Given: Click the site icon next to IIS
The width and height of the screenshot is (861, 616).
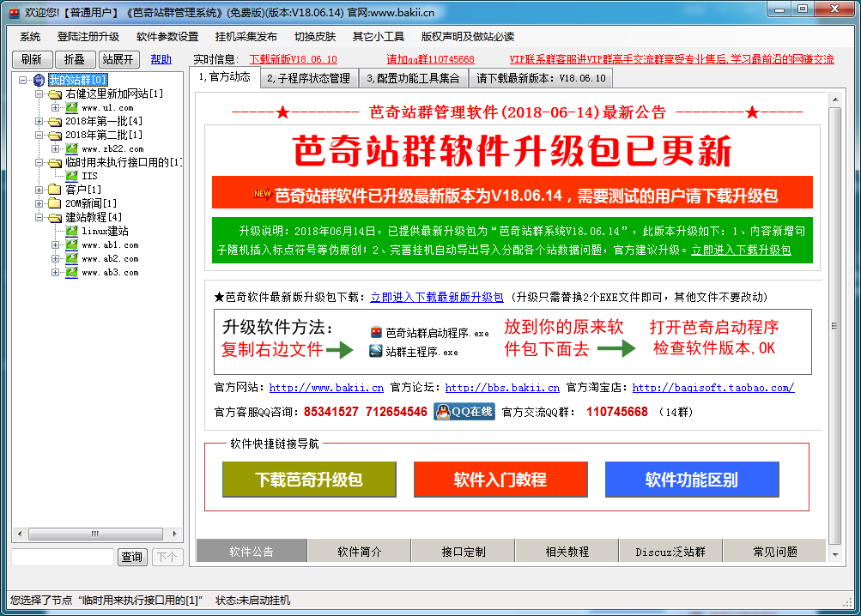Looking at the screenshot, I should click(x=72, y=176).
